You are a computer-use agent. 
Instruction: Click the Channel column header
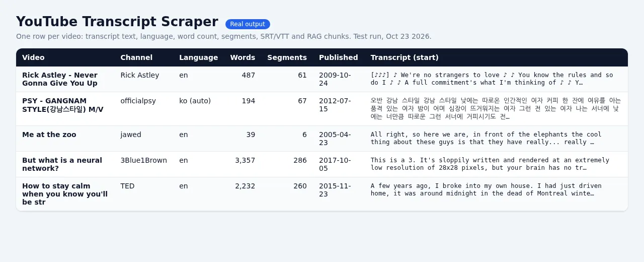tap(136, 57)
